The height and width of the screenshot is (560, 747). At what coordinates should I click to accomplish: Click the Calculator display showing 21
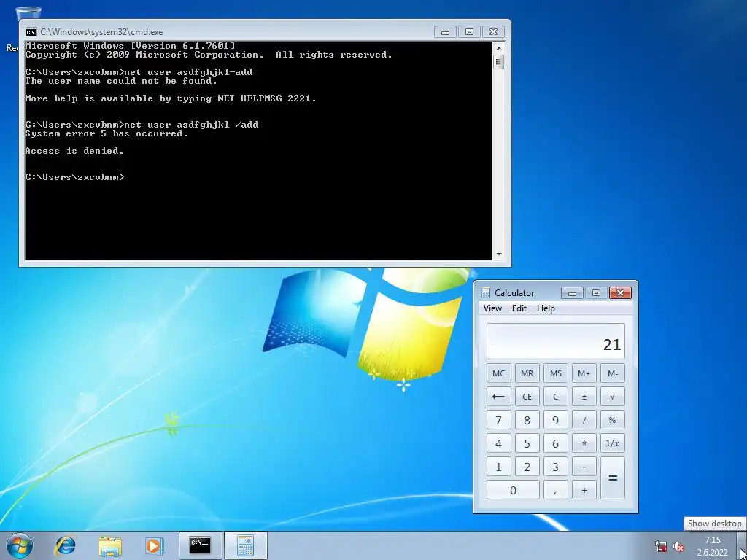pos(555,341)
